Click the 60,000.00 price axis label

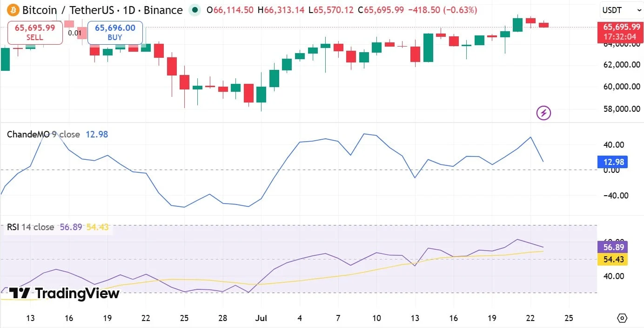(x=622, y=87)
